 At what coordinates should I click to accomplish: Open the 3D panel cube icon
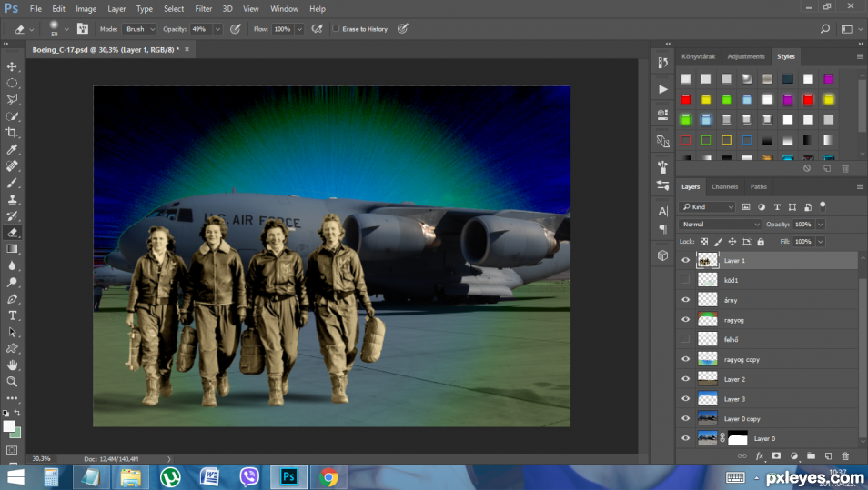pyautogui.click(x=662, y=255)
